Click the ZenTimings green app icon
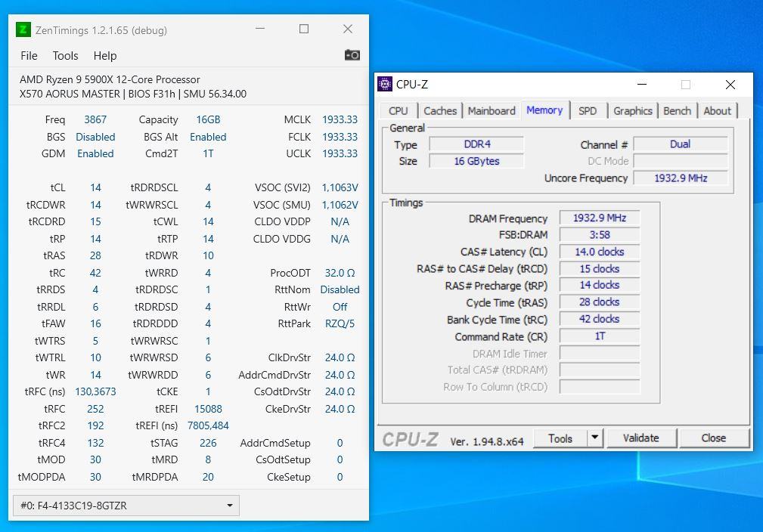The width and height of the screenshot is (763, 532). pos(23,29)
